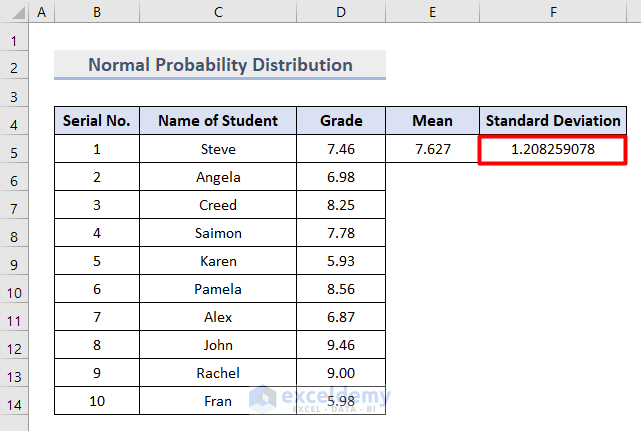This screenshot has width=641, height=431.
Task: Select column D header
Action: coord(341,14)
